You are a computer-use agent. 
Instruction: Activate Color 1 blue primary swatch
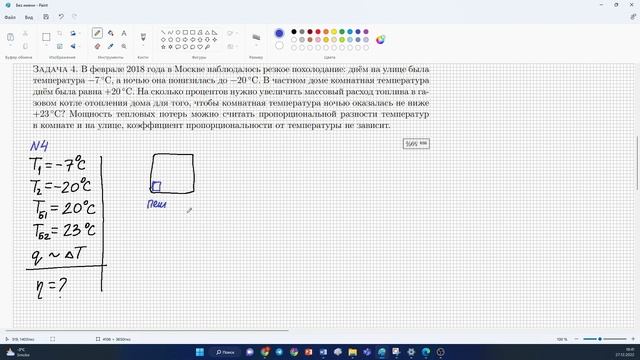pos(279,33)
